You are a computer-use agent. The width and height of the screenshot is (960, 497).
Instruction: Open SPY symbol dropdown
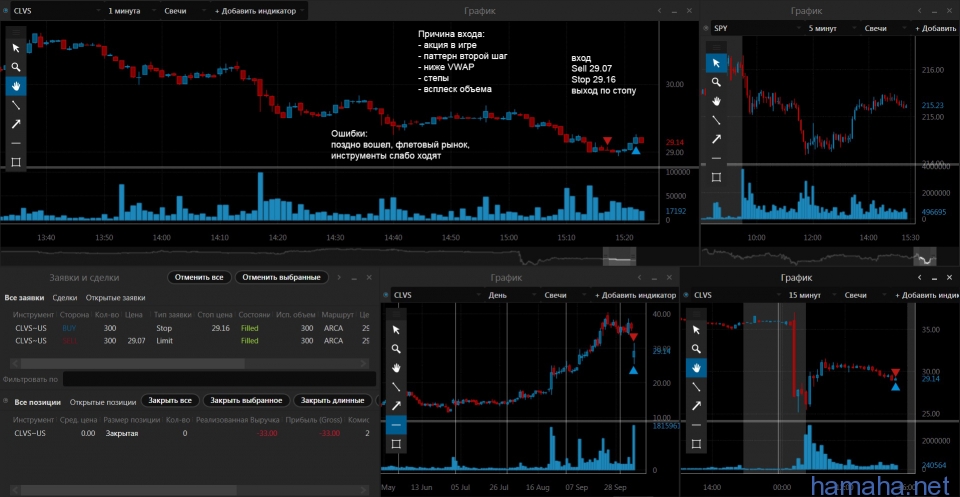coord(757,28)
